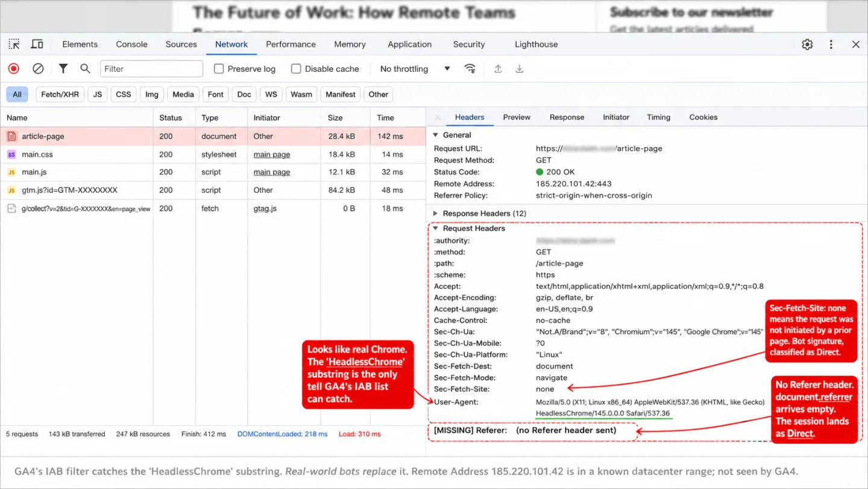Image resolution: width=868 pixels, height=489 pixels.
Task: Click the script icon beside gtm.js?id=GTM-XXXXXXXX
Action: point(11,190)
